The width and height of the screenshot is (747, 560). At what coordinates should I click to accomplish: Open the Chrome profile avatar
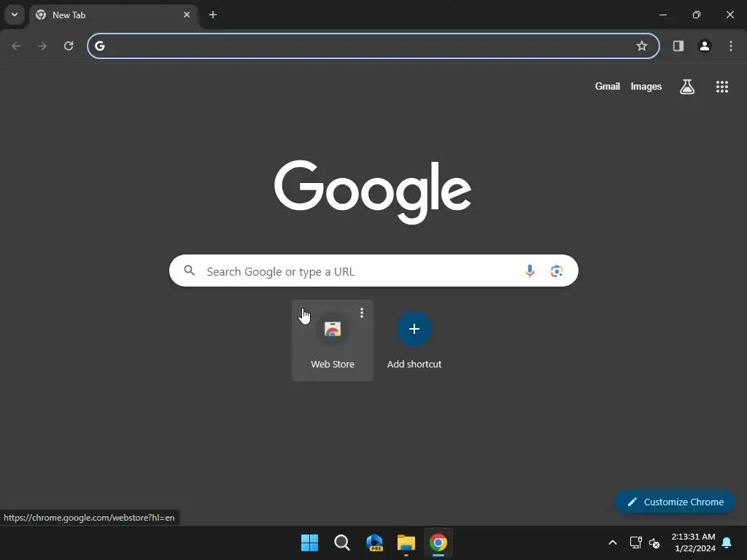click(x=705, y=46)
